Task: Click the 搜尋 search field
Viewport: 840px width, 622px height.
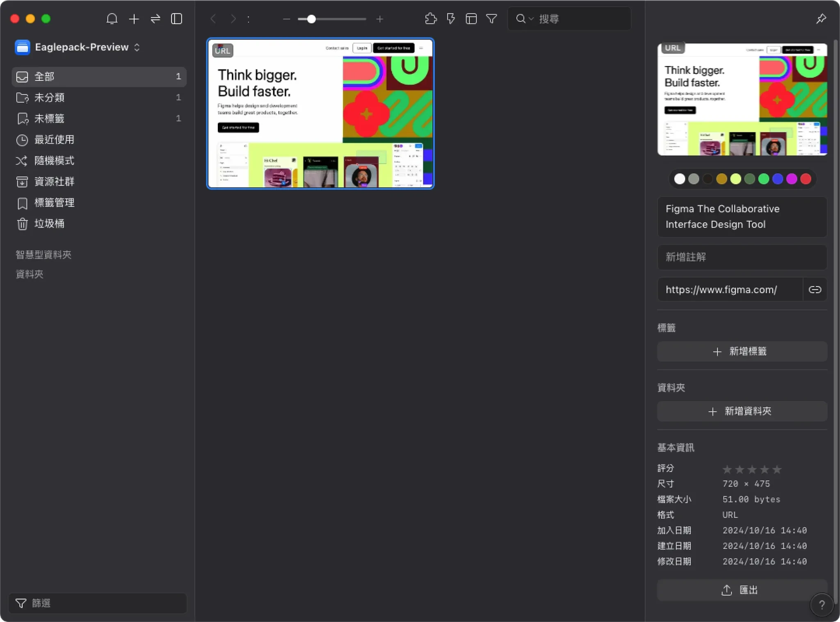Action: point(569,19)
